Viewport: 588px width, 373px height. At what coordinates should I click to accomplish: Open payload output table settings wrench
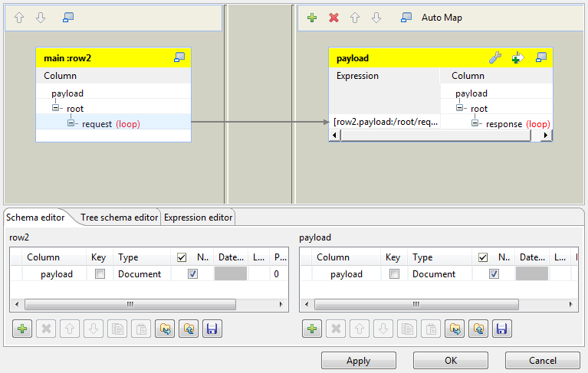pyautogui.click(x=495, y=57)
